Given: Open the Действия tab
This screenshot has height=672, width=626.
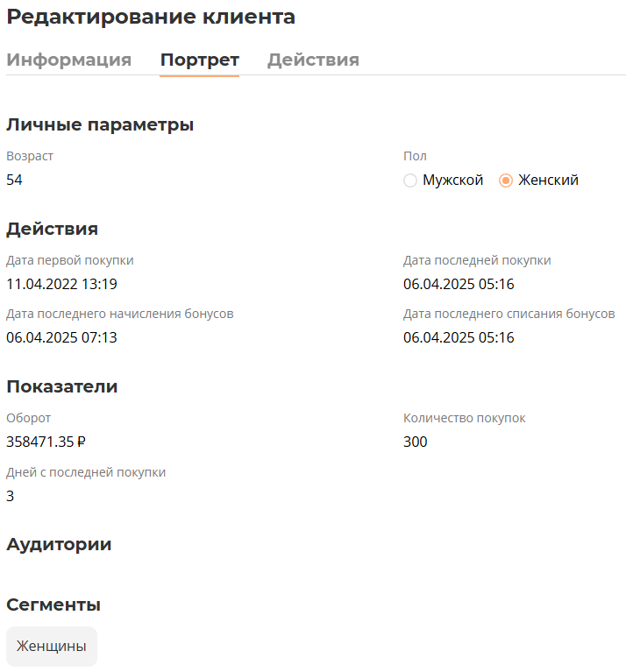Looking at the screenshot, I should (x=313, y=60).
